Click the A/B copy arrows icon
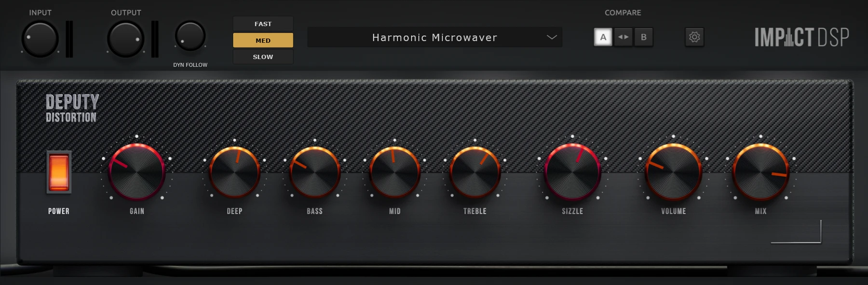The height and width of the screenshot is (285, 868). coord(624,37)
